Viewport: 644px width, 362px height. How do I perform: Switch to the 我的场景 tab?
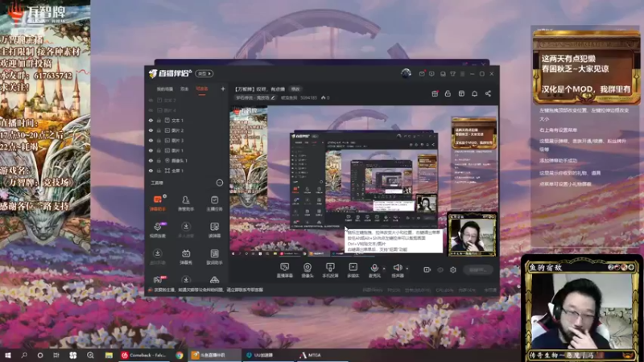coord(165,89)
